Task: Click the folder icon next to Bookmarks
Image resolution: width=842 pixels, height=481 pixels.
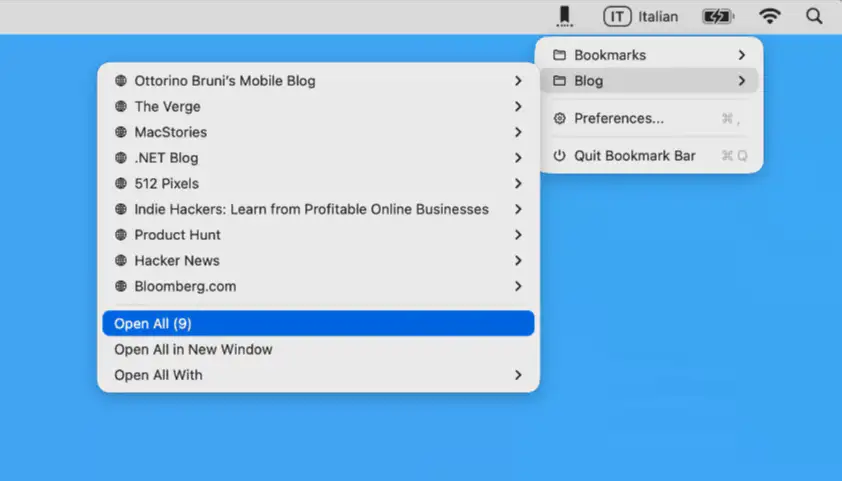Action: click(x=560, y=55)
